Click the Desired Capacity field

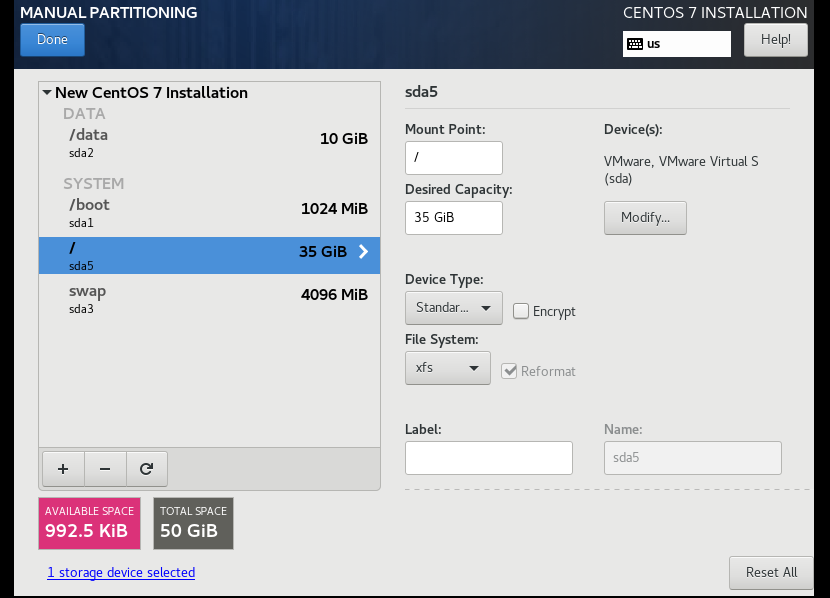[454, 218]
